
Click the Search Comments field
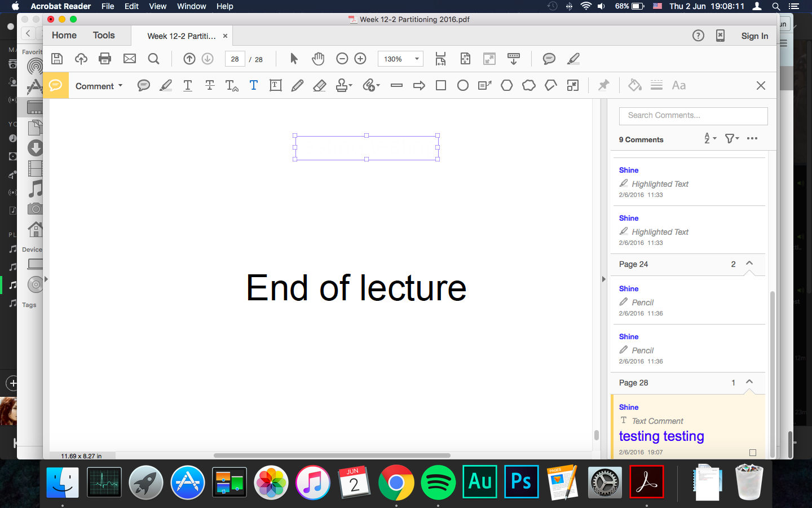click(693, 116)
